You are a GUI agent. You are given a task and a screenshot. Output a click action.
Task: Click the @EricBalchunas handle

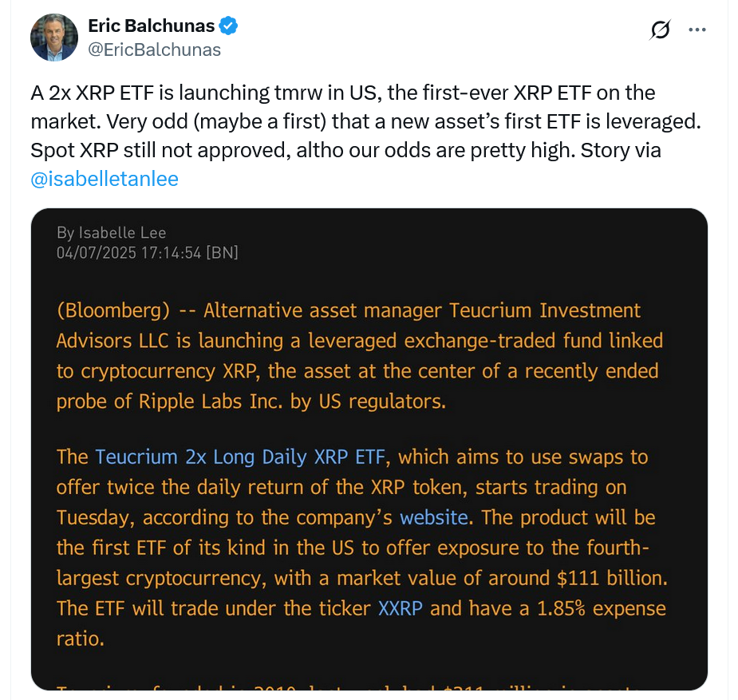coord(155,49)
